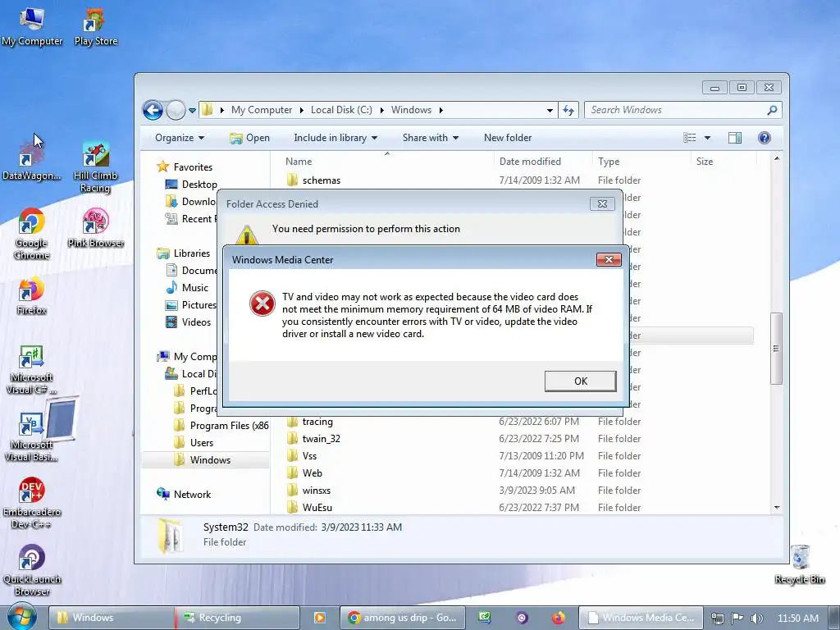Change view layout icon
Image resolution: width=840 pixels, height=630 pixels.
pos(689,138)
